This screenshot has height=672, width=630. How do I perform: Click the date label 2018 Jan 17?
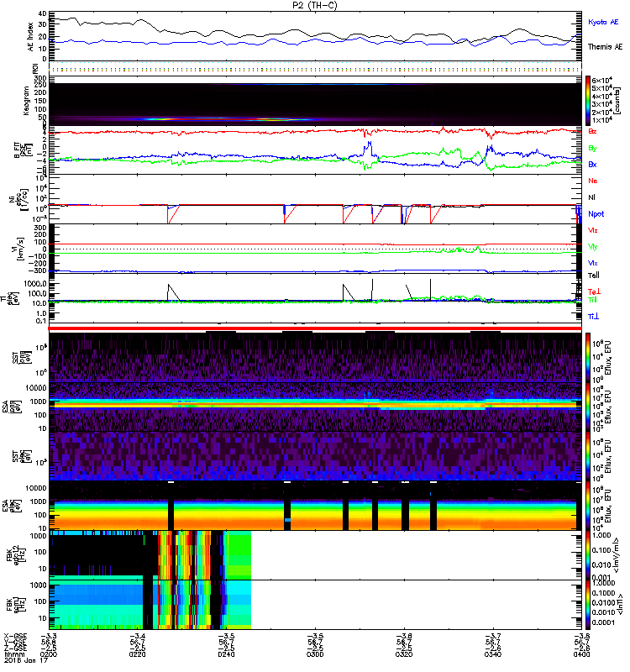(x=25, y=660)
